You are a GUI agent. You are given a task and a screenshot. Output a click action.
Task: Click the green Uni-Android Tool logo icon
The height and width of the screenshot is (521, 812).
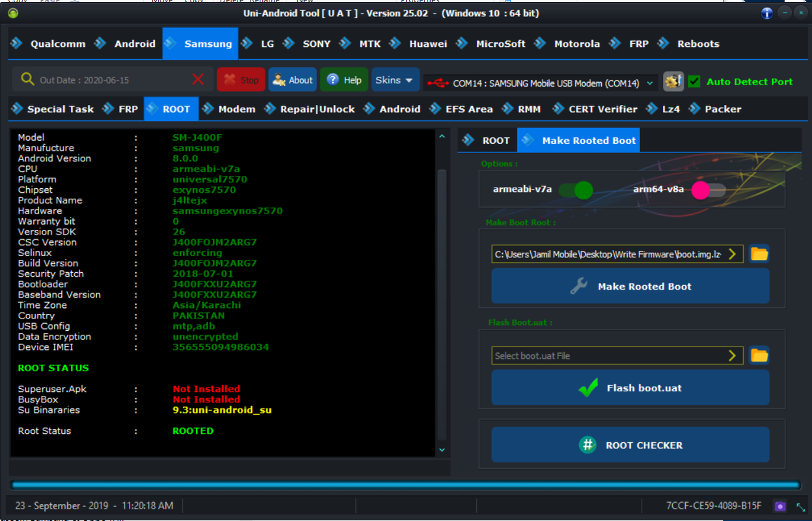13,13
